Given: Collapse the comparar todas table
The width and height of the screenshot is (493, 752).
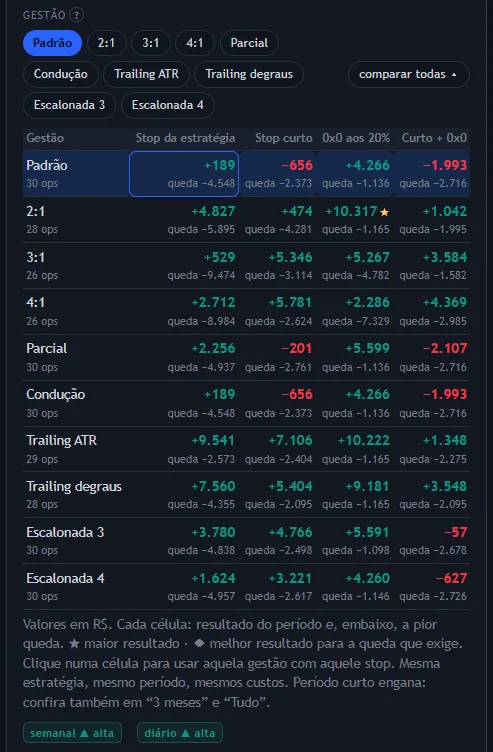Looking at the screenshot, I should click(x=409, y=74).
